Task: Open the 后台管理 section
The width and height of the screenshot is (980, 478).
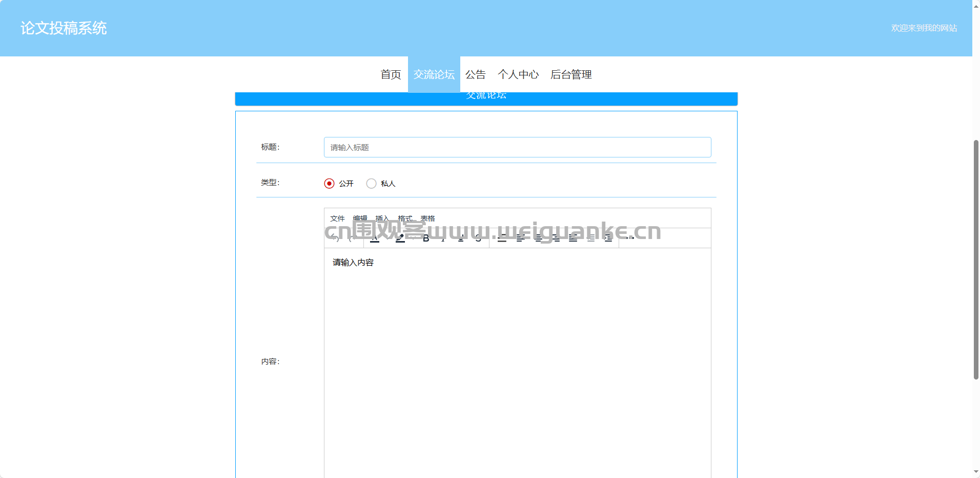Action: [571, 74]
